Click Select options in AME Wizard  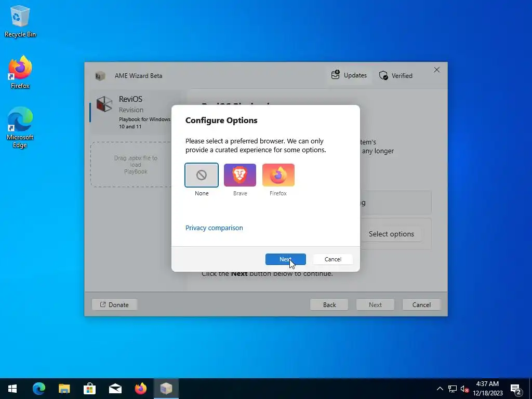tap(391, 234)
